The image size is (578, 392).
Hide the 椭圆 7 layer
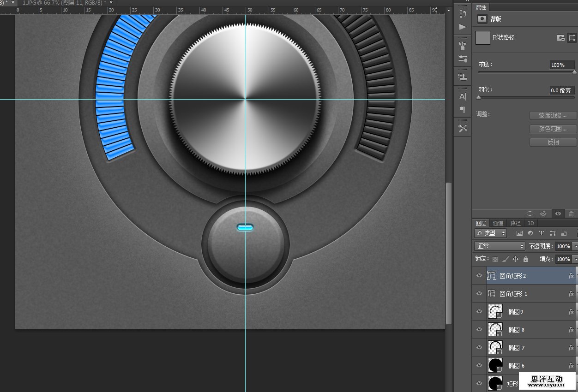479,348
